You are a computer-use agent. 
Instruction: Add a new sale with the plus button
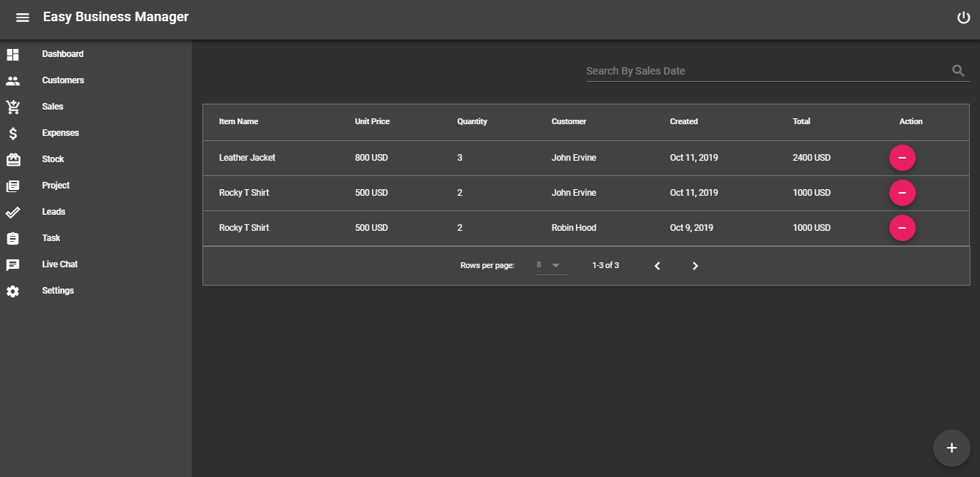(951, 448)
